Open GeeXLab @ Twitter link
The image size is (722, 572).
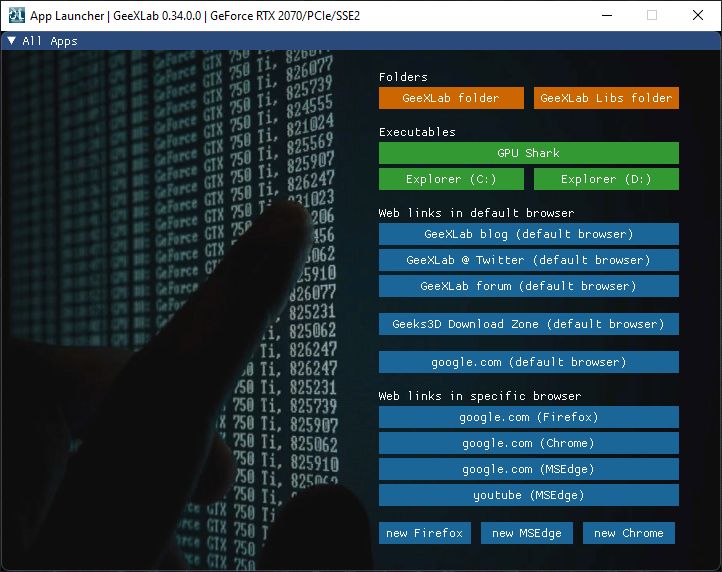528,260
